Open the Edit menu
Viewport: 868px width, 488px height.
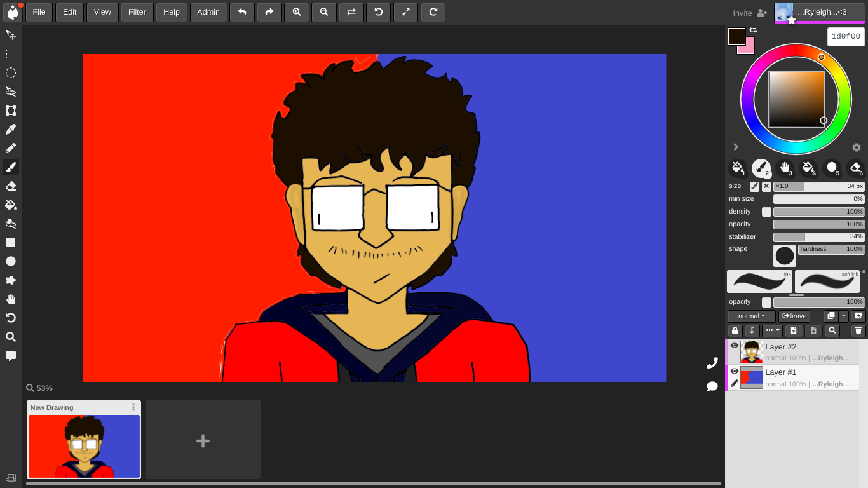(70, 12)
